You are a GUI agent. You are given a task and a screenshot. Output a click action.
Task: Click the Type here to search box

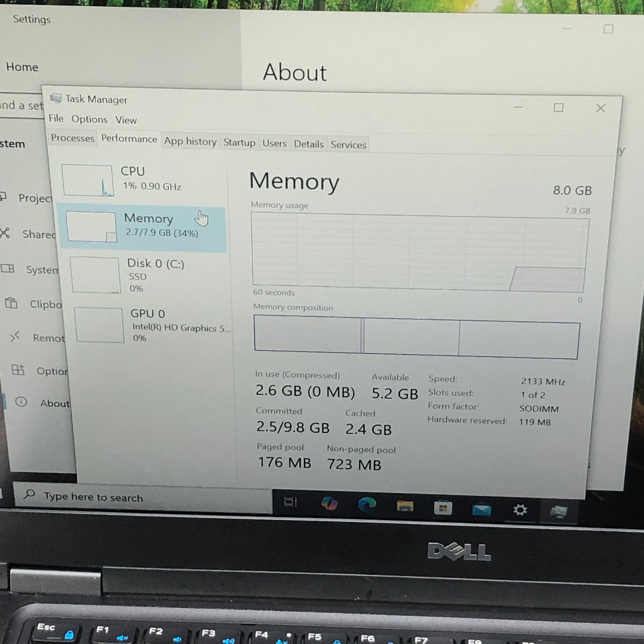point(143,498)
